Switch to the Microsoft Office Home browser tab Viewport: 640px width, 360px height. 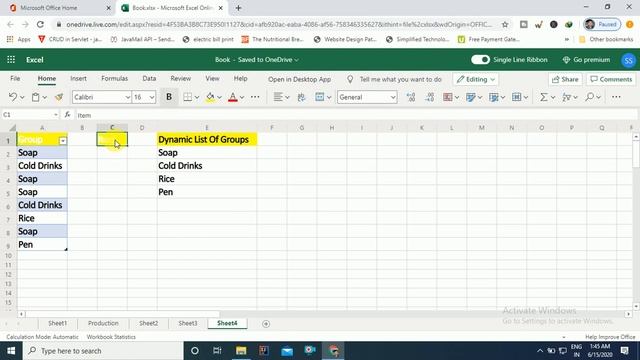[60, 8]
